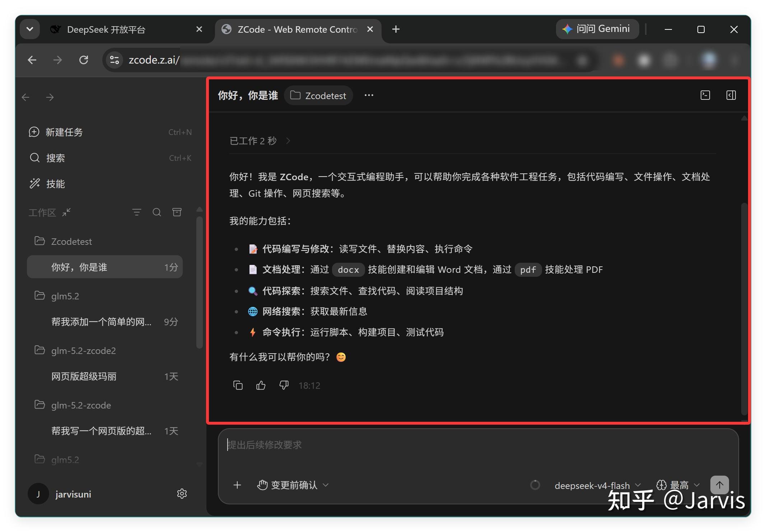Click the follow-up request input field
Viewport: 766px width, 532px height.
[478, 445]
